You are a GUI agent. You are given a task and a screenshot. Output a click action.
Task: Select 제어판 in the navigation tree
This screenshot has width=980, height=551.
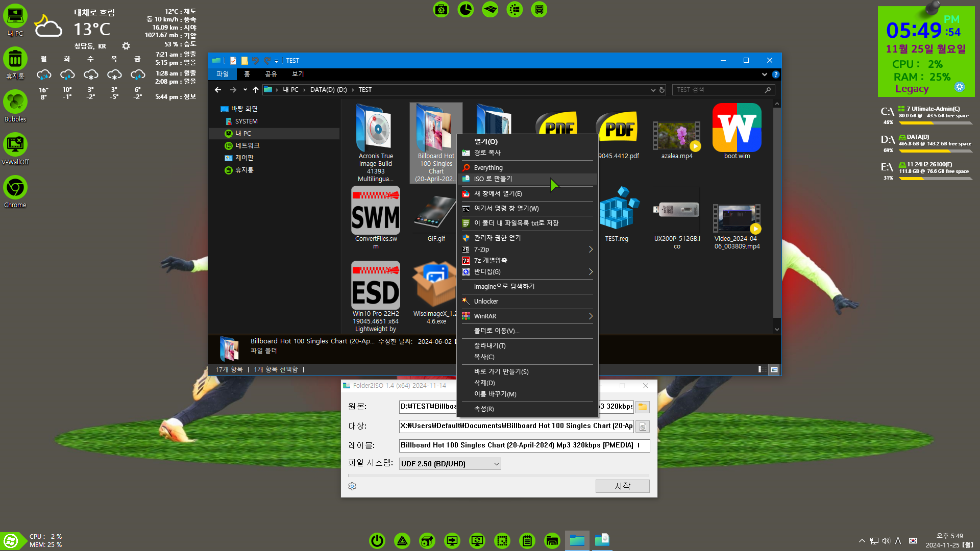[244, 158]
